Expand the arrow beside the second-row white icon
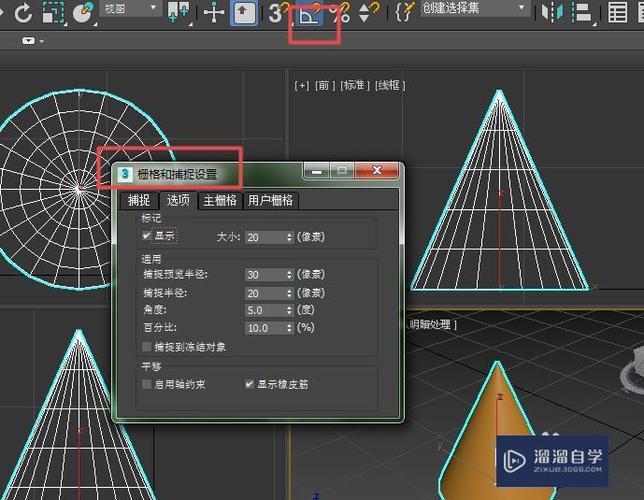 (x=41, y=41)
